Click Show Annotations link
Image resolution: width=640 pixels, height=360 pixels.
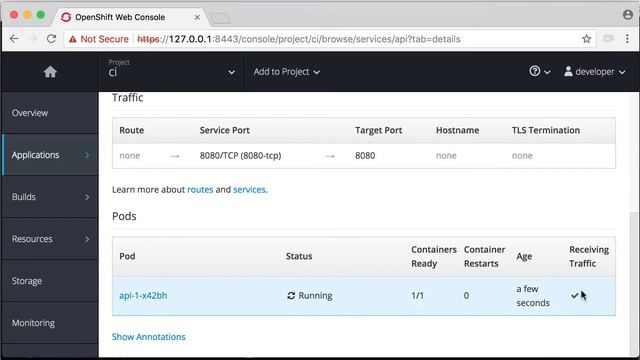tap(149, 337)
